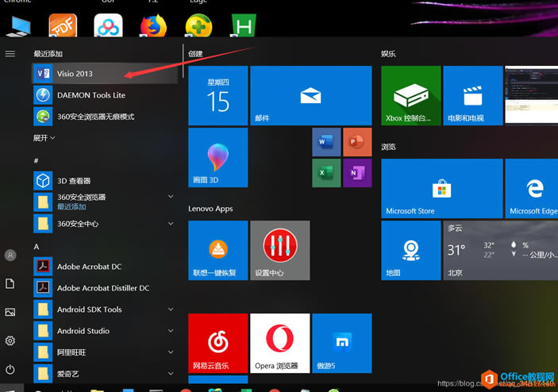Launch Word from the small tile
558x392 pixels.
click(x=326, y=142)
